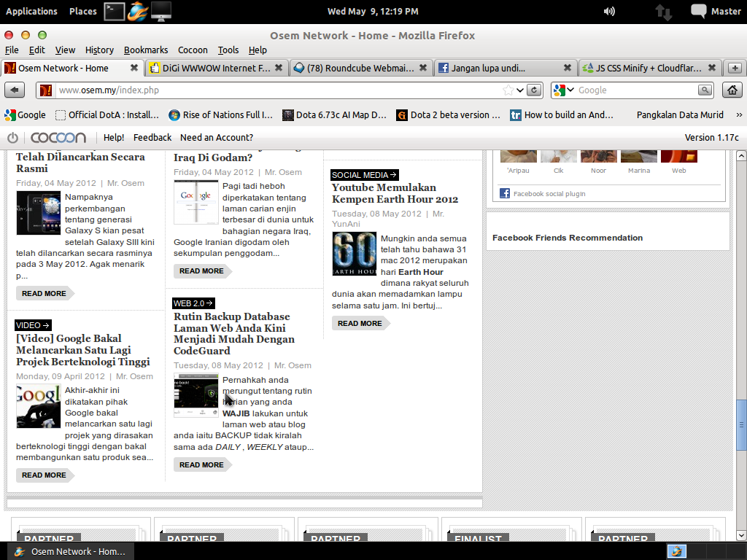
Task: Open the Youtube Earth Hour 2012 headline
Action: pyautogui.click(x=395, y=193)
